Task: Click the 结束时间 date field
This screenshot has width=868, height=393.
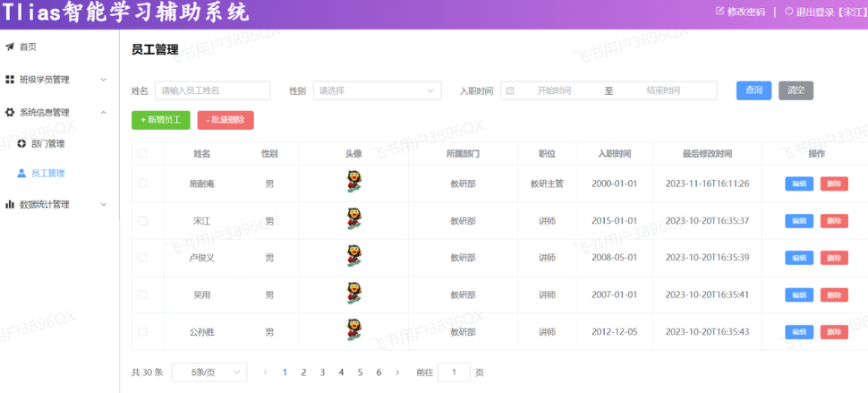Action: [x=662, y=90]
